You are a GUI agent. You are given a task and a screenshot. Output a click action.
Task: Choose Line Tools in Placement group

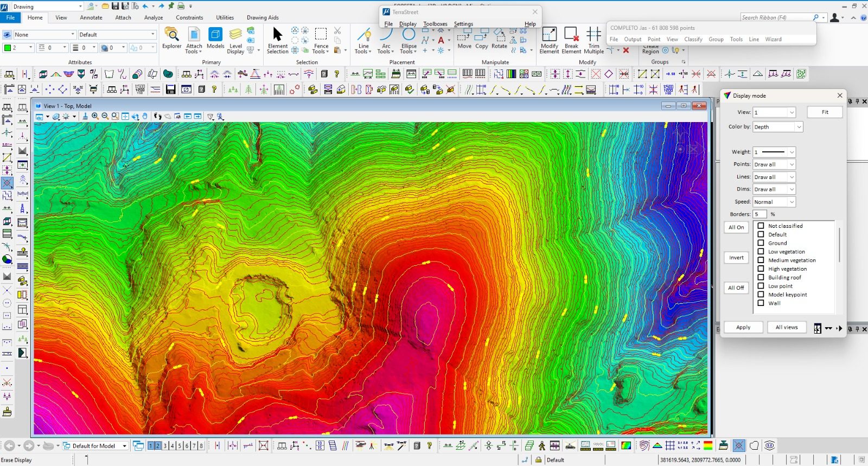(x=363, y=41)
